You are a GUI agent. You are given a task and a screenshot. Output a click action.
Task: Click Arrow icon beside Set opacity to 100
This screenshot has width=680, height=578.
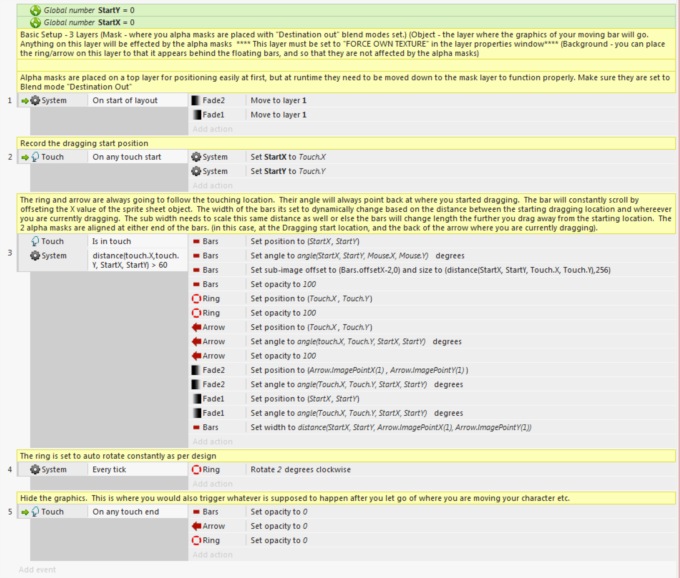196,356
